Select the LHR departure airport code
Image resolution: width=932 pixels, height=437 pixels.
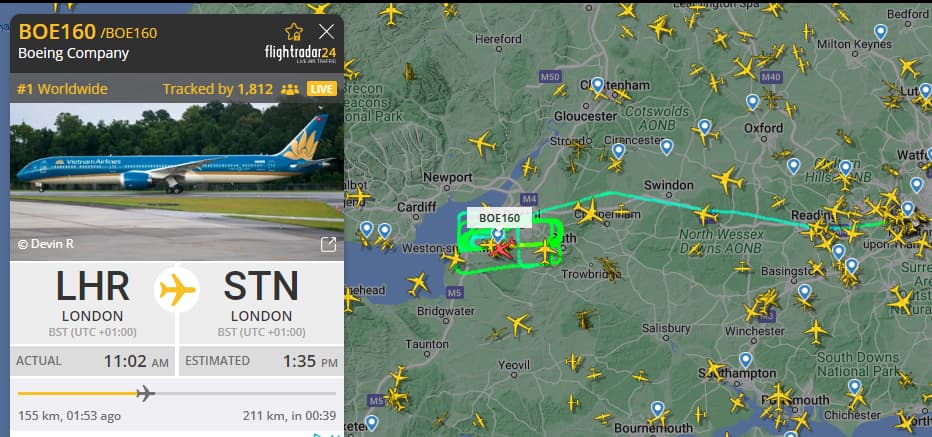[93, 286]
